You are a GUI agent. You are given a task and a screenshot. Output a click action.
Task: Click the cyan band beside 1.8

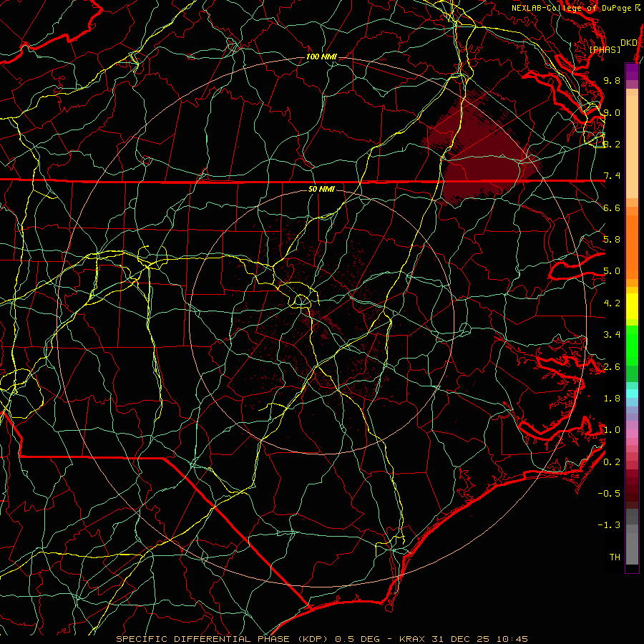[632, 394]
